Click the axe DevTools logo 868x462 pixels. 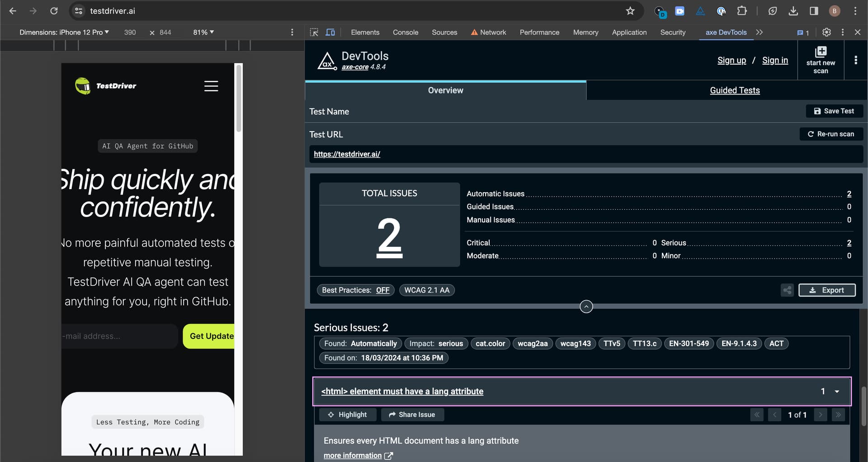[327, 61]
